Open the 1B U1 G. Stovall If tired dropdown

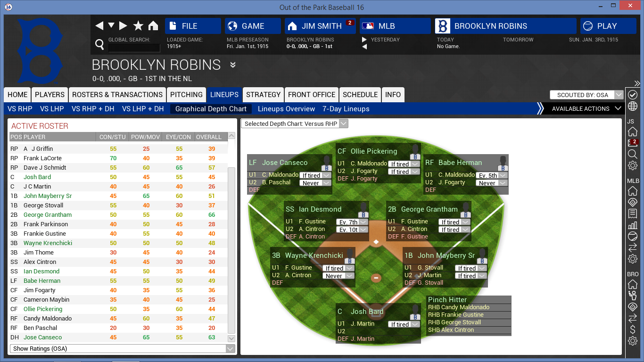point(471,268)
